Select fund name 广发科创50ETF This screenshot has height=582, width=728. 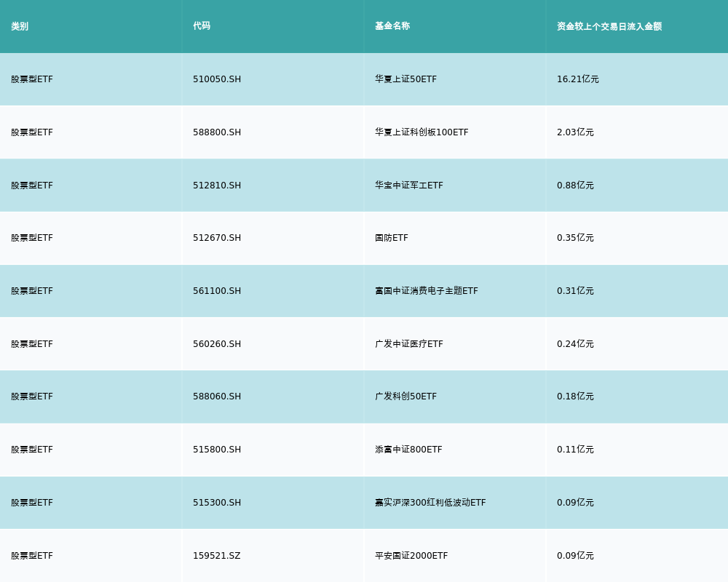pyautogui.click(x=405, y=396)
